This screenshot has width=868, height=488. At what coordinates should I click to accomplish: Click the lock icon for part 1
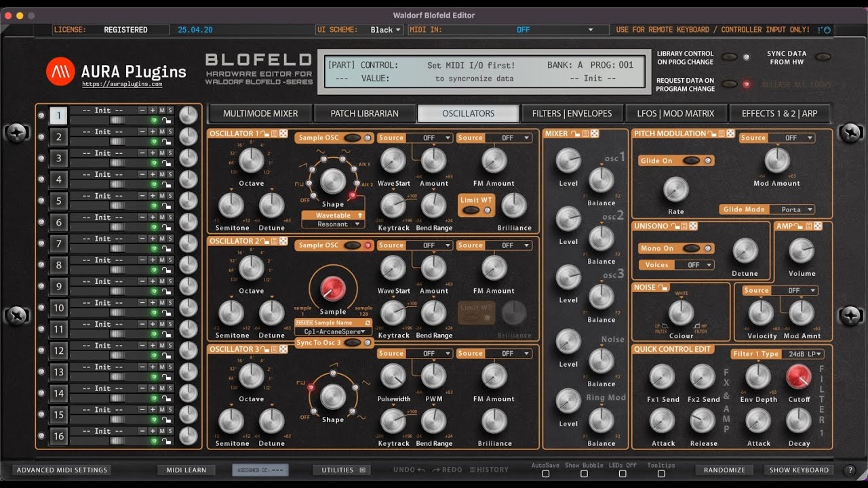(166, 120)
